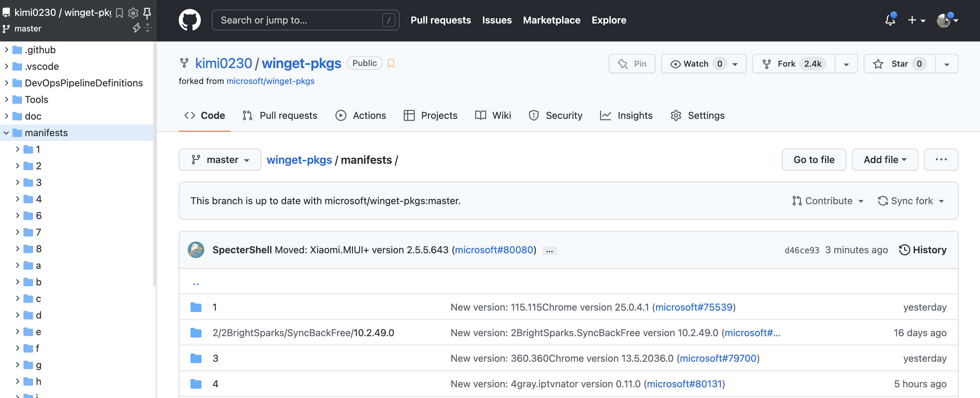The height and width of the screenshot is (398, 980).
Task: Star the repository with the Star button
Action: coord(899,64)
